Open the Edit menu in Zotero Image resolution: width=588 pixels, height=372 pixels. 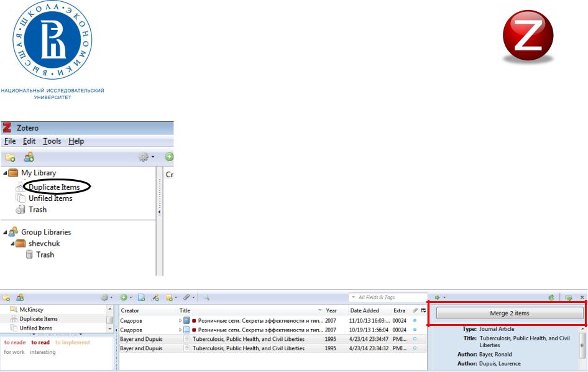coord(29,141)
